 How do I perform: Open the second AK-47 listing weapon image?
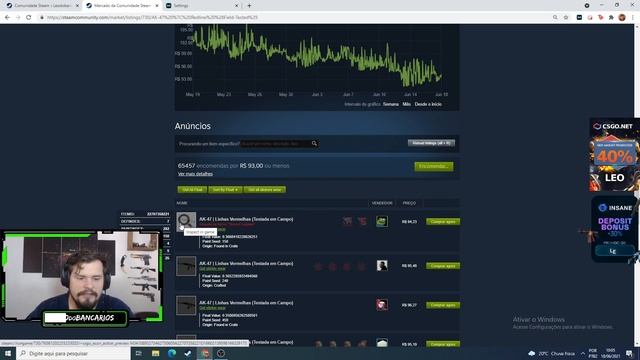click(186, 266)
